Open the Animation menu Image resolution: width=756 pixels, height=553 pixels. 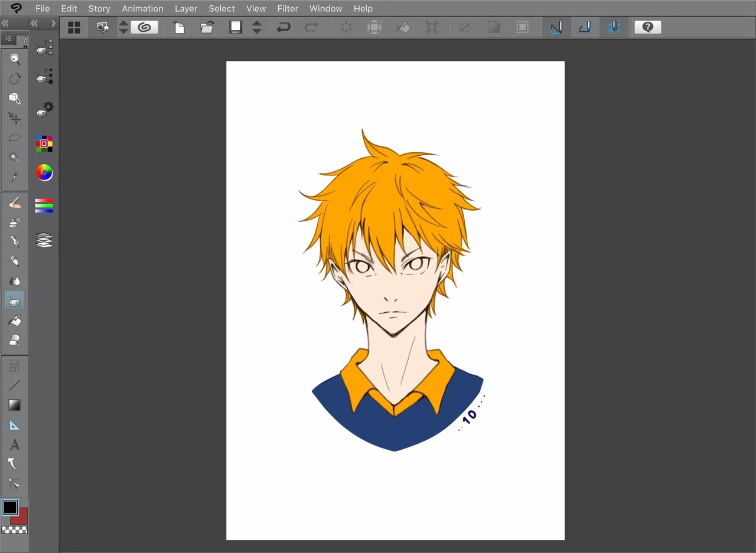[142, 8]
